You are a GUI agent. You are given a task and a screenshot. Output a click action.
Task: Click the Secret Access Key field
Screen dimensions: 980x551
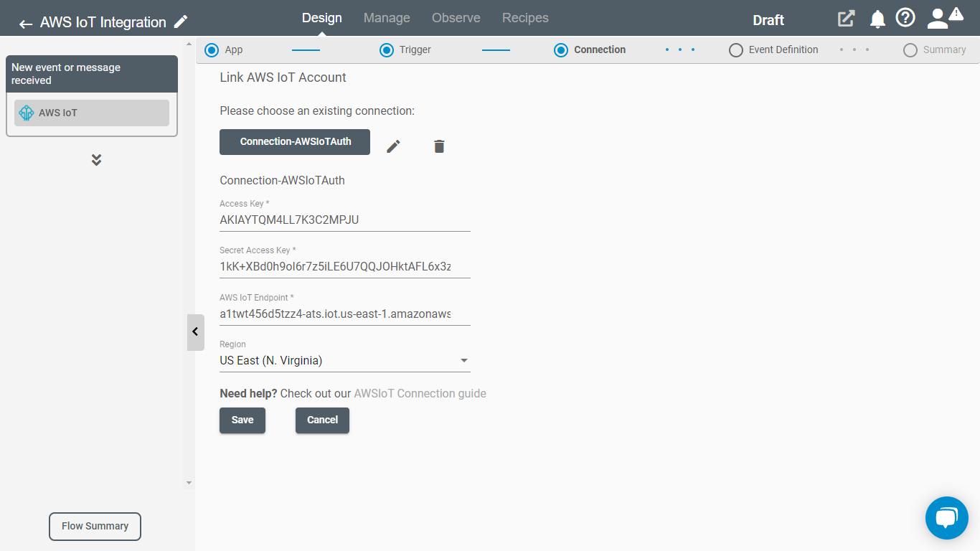click(345, 266)
